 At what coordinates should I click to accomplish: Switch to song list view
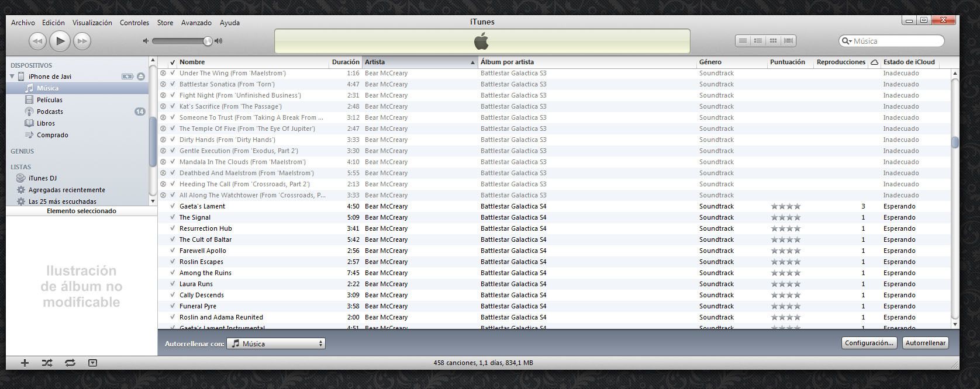[x=743, y=41]
